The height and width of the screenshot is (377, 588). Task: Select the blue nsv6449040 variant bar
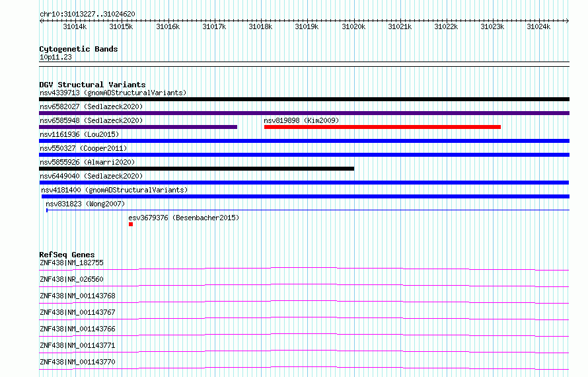(x=304, y=183)
